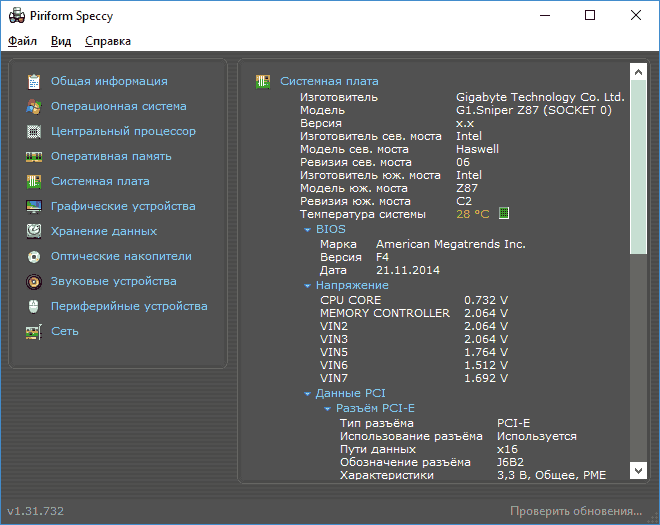Collapse the BIOS group
The width and height of the screenshot is (660, 525).
[307, 230]
